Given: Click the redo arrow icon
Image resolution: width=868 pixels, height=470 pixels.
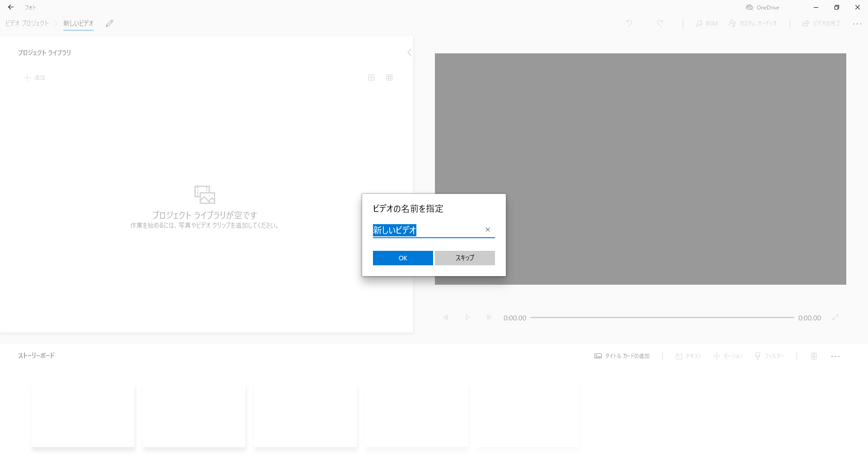Looking at the screenshot, I should pyautogui.click(x=660, y=23).
